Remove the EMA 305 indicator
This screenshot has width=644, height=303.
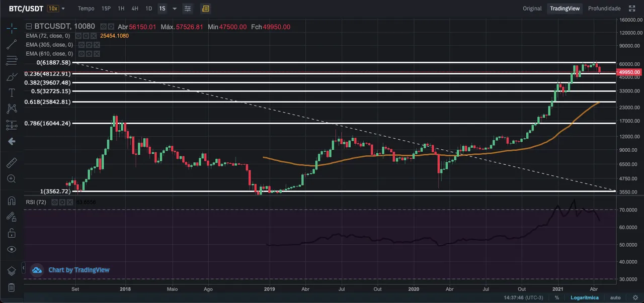(x=97, y=45)
